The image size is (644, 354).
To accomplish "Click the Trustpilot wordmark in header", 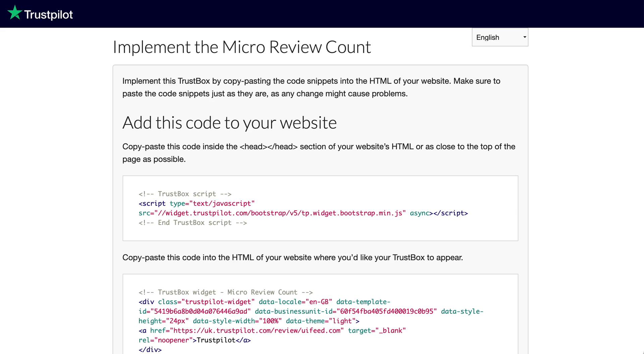I will click(48, 15).
